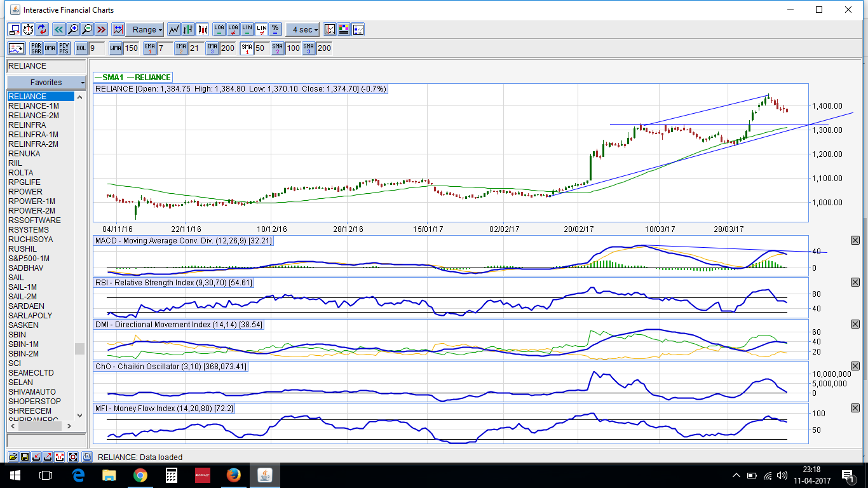Click the save floppy disk icon

pyautogui.click(x=25, y=457)
